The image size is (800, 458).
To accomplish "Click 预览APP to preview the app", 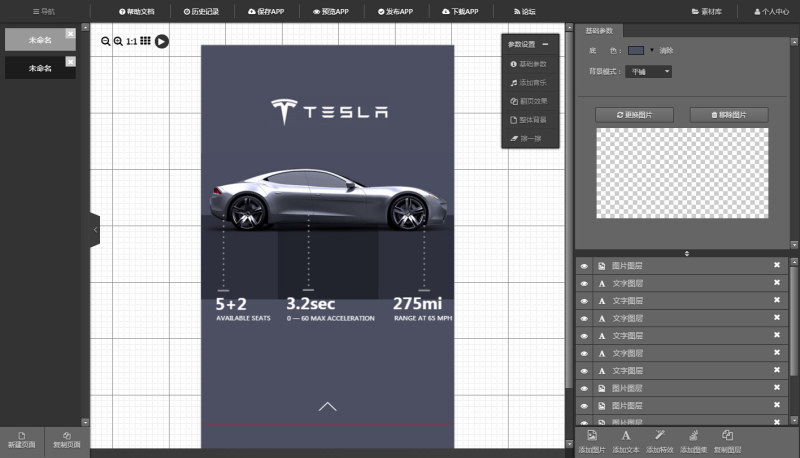I will (x=331, y=11).
